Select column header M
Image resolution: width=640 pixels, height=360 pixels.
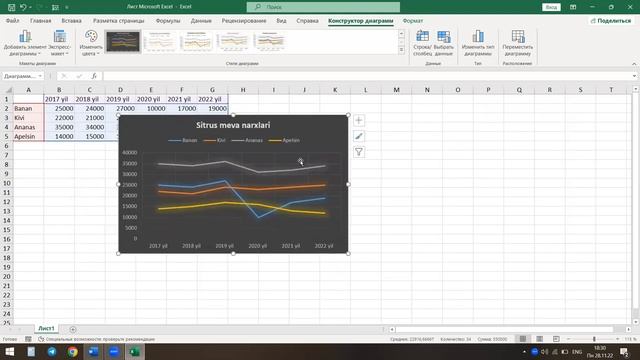(x=396, y=90)
